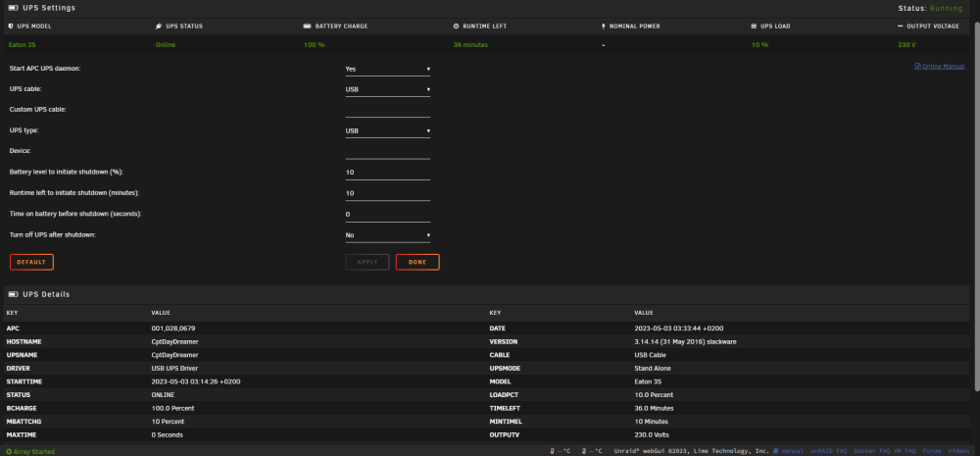
Task: Click the Array Started status icon
Action: [9, 451]
